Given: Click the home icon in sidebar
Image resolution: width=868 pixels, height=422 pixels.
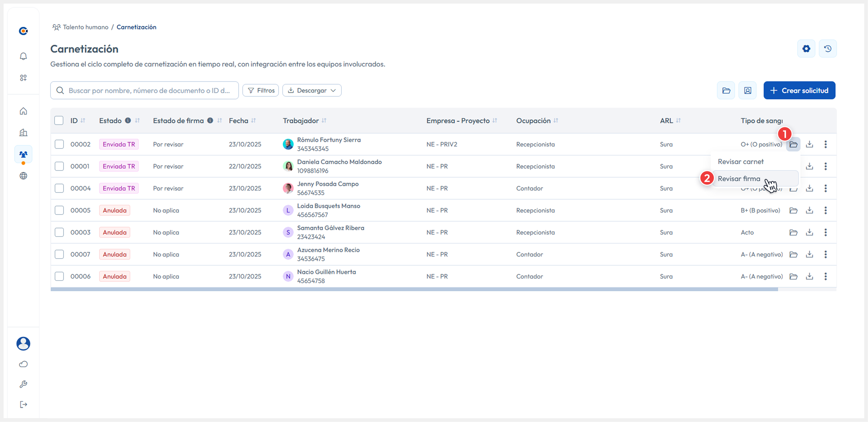Looking at the screenshot, I should (x=23, y=111).
